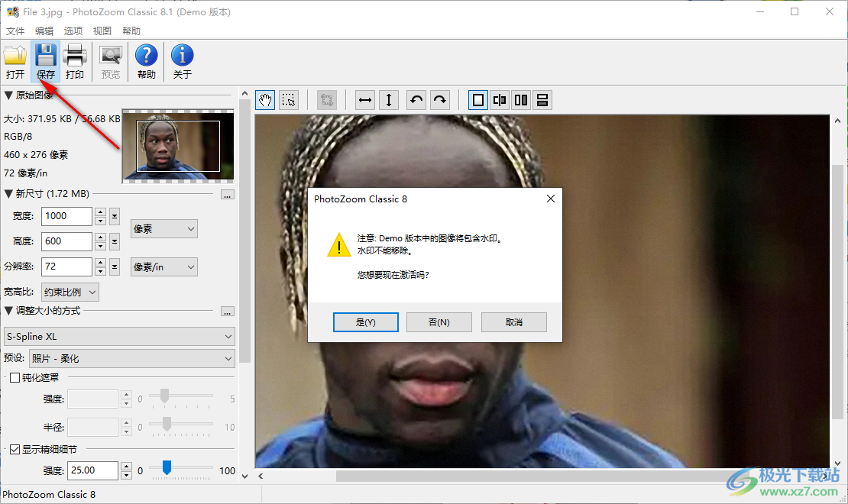Image resolution: width=848 pixels, height=504 pixels.
Task: Click the crop tool icon
Action: click(327, 100)
